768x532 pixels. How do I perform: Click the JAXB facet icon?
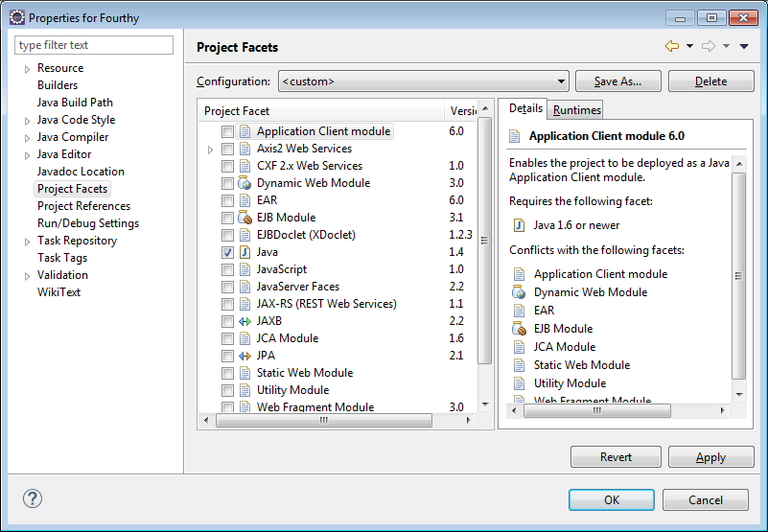[x=244, y=321]
